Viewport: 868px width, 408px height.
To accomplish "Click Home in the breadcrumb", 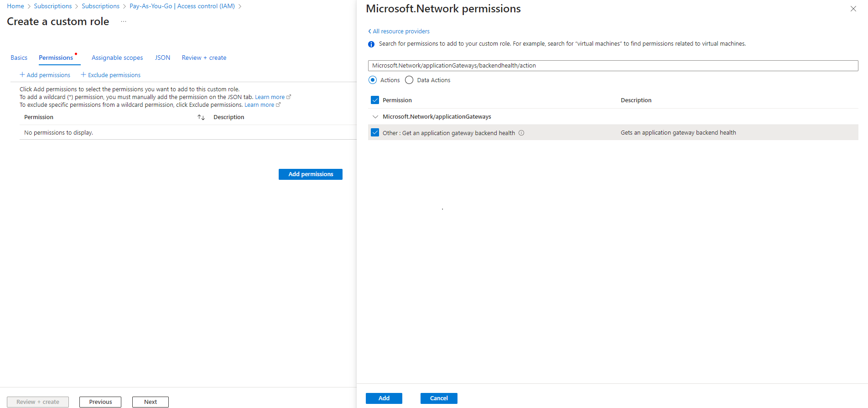I will pyautogui.click(x=16, y=6).
